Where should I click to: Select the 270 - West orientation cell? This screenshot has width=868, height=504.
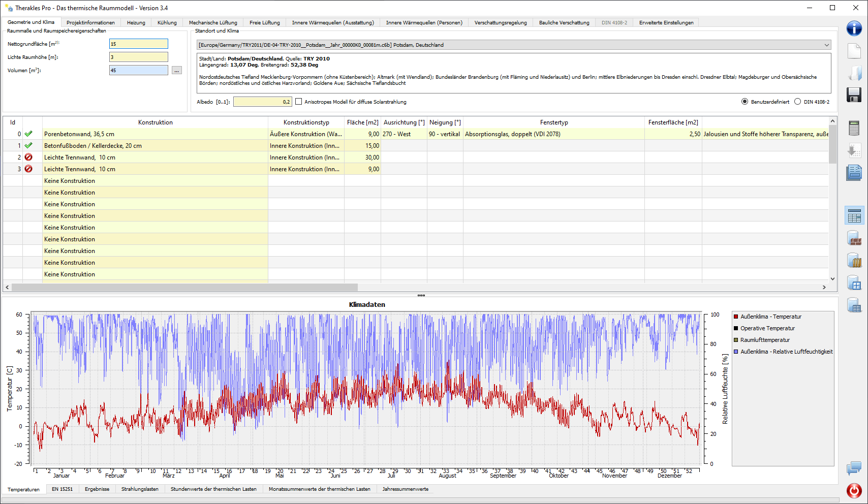(404, 134)
